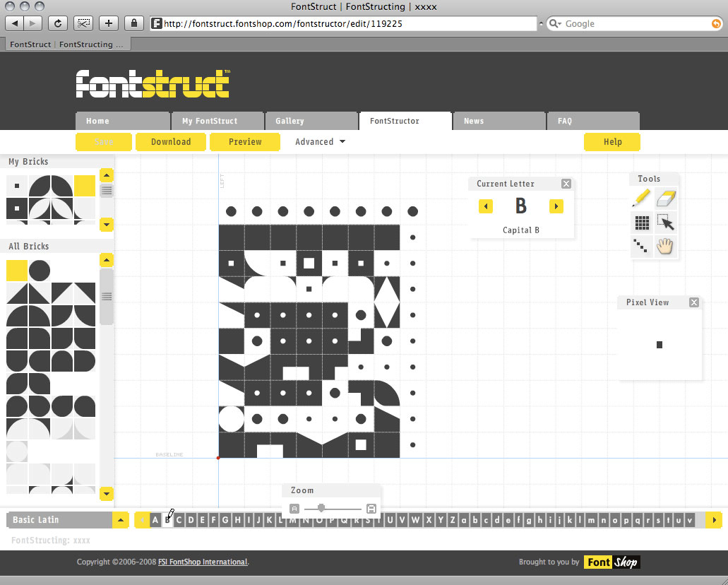Close the Current Letter panel

pos(566,184)
